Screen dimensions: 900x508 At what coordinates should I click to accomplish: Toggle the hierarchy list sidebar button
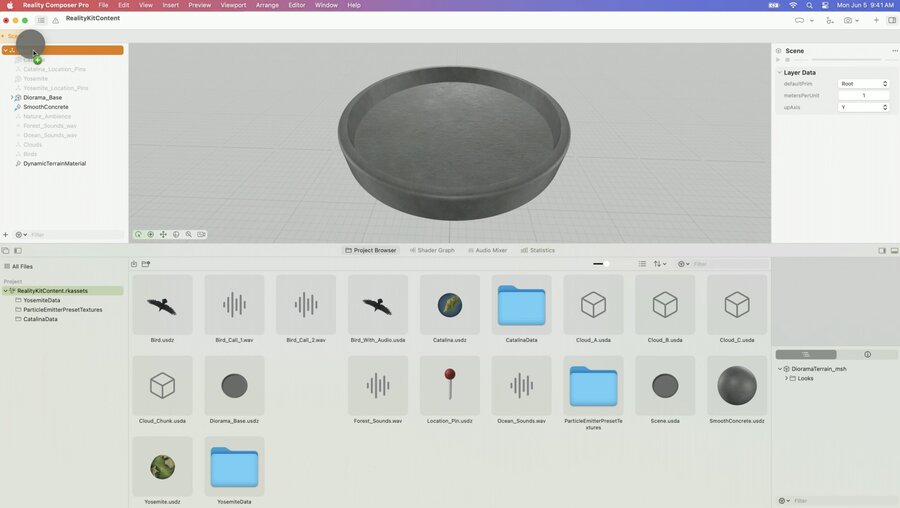[41, 21]
